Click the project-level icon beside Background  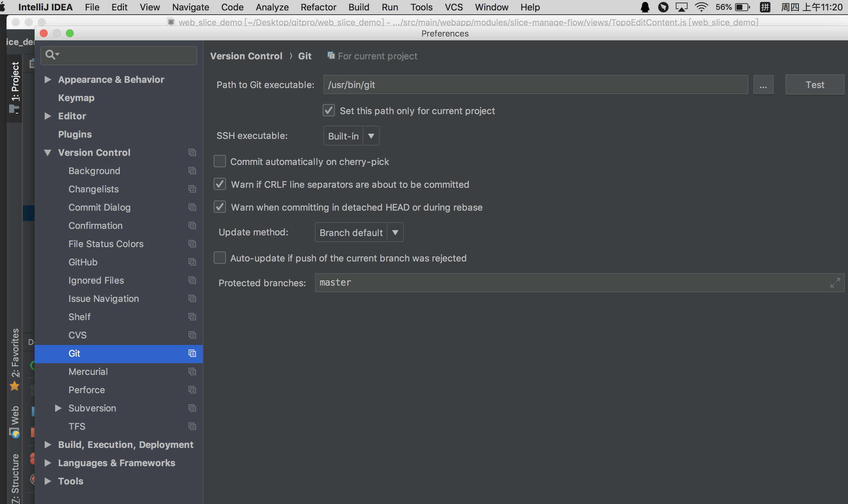(192, 171)
